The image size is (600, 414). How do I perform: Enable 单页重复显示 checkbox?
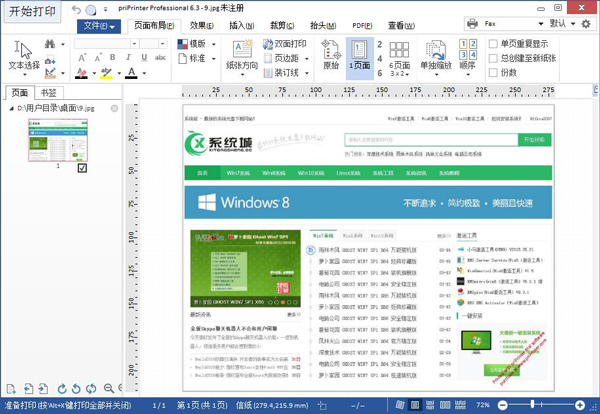[493, 44]
